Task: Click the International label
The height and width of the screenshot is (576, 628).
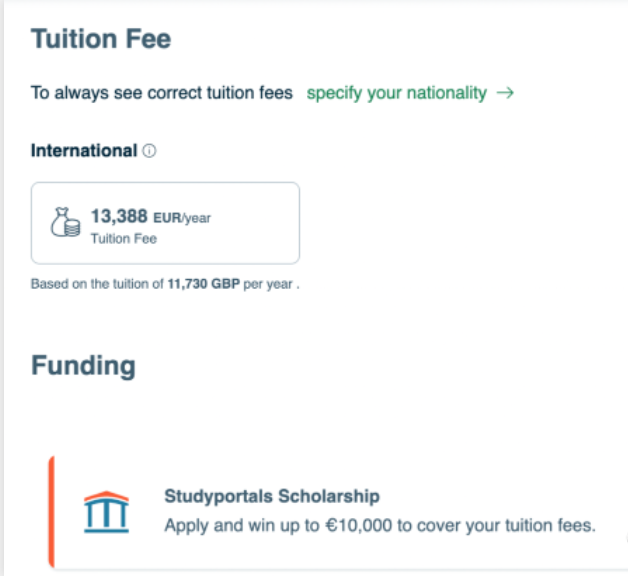Action: click(84, 151)
